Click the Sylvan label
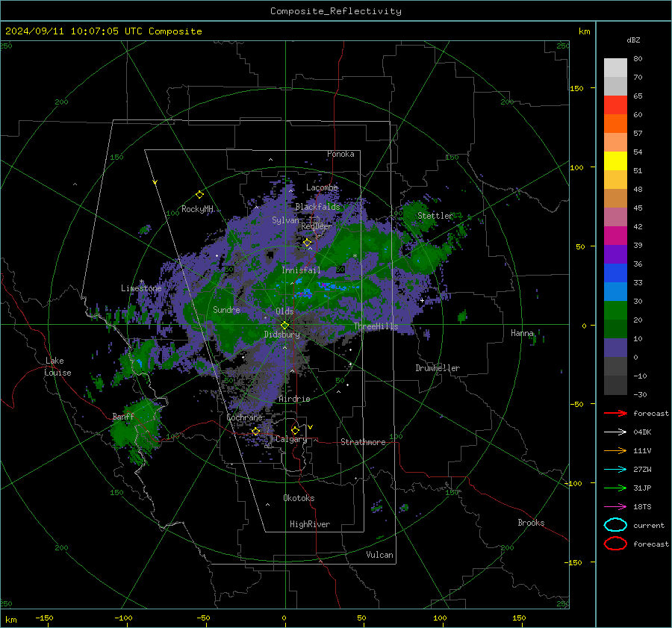 (285, 220)
